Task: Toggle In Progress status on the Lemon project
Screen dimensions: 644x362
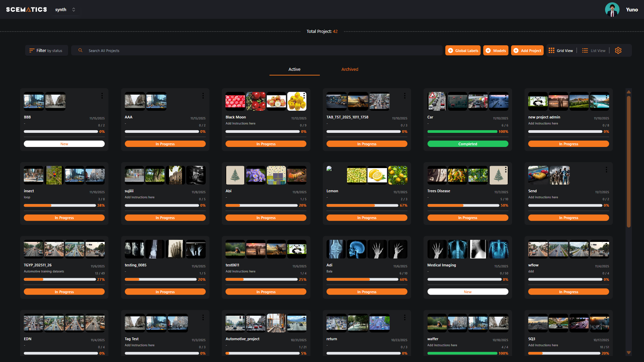Action: coord(366,217)
